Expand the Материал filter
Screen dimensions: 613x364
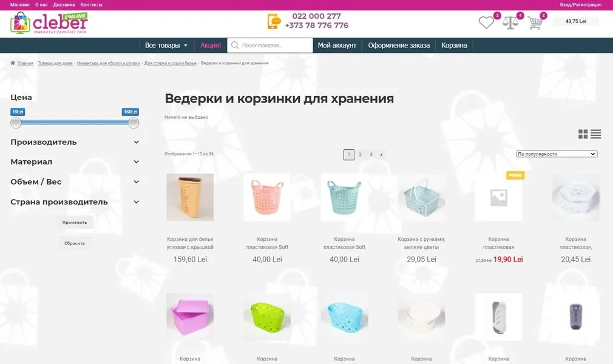click(74, 162)
